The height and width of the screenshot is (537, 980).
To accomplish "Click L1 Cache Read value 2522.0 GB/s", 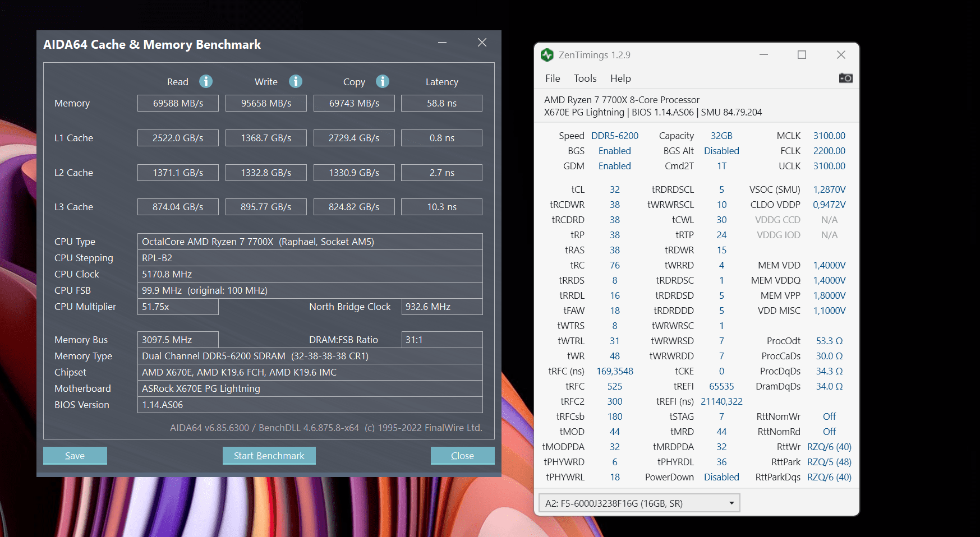I will pyautogui.click(x=178, y=138).
